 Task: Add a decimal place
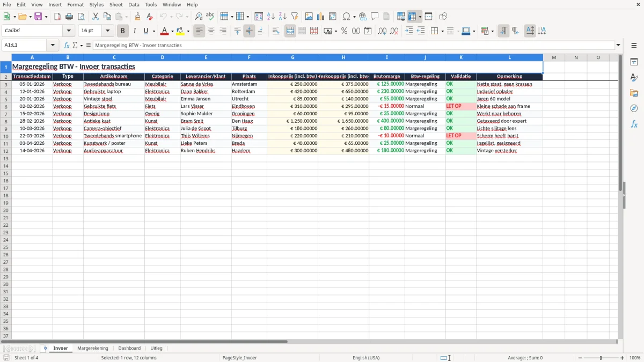coord(382,31)
